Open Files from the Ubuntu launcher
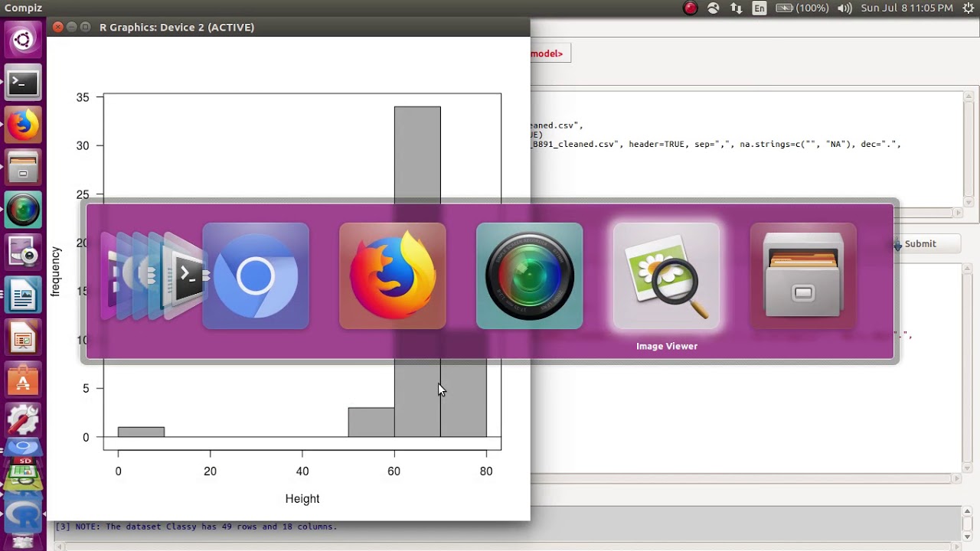 click(x=23, y=166)
